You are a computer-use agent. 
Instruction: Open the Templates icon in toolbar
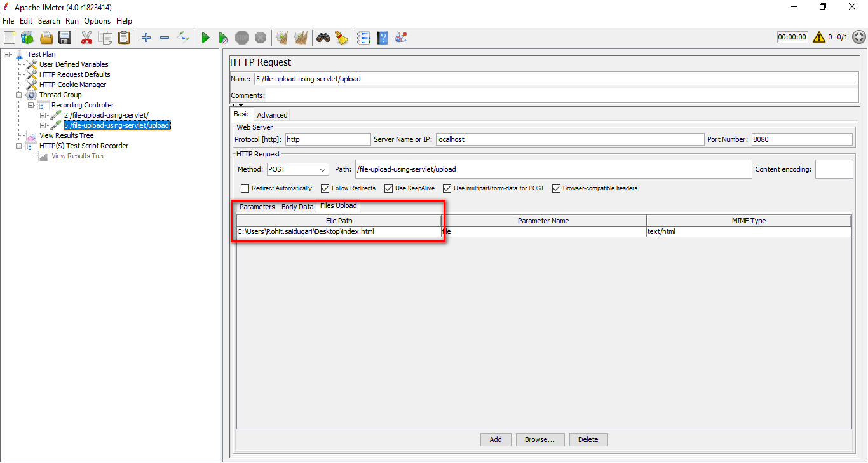[x=27, y=38]
